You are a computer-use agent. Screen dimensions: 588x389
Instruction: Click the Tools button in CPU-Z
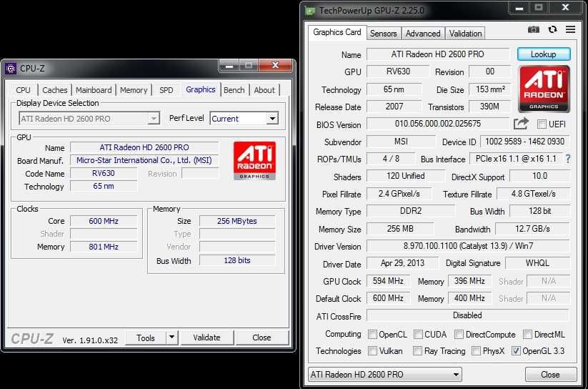[146, 338]
